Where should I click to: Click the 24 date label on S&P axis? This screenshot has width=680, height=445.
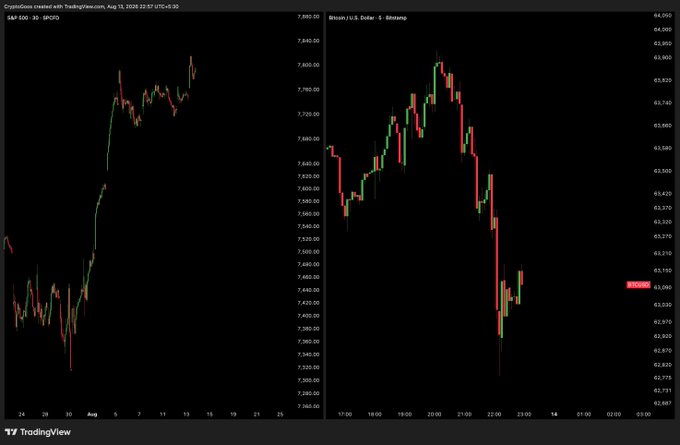(22, 414)
